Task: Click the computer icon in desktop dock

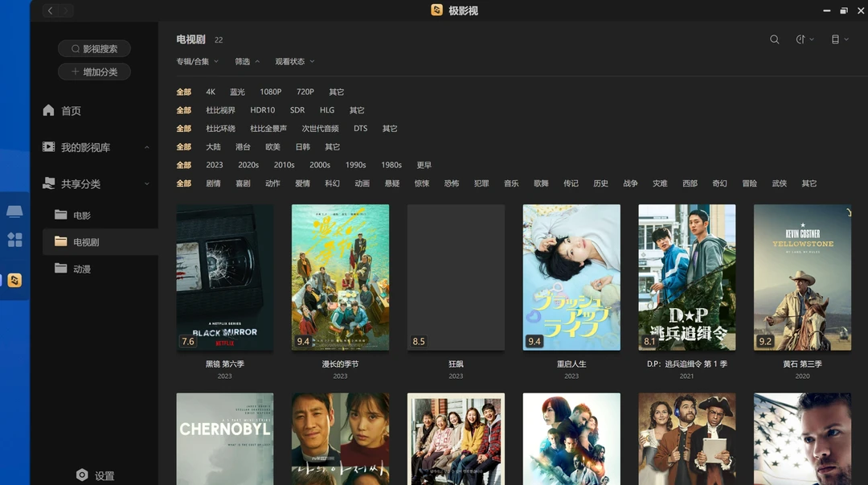Action: point(14,212)
